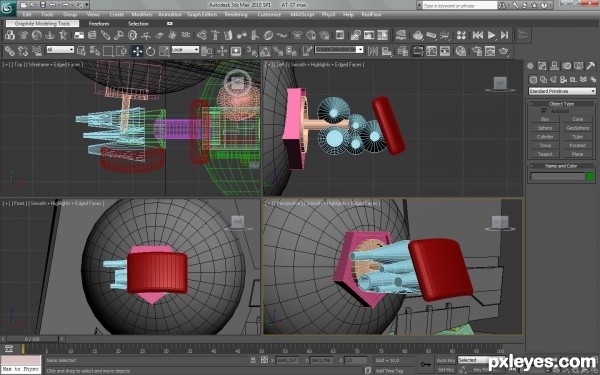The height and width of the screenshot is (375, 600).
Task: Toggle the Spinner Snap icon
Action: tap(291, 51)
